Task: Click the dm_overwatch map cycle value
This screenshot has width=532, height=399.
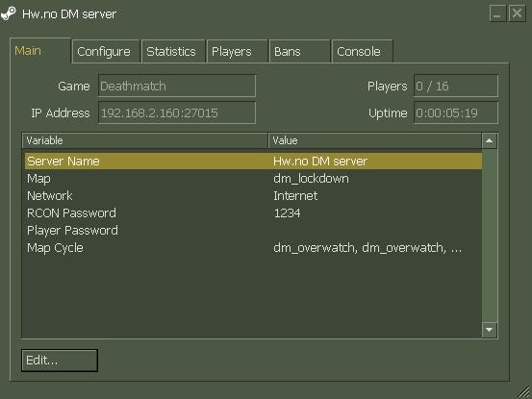Action: [x=367, y=248]
